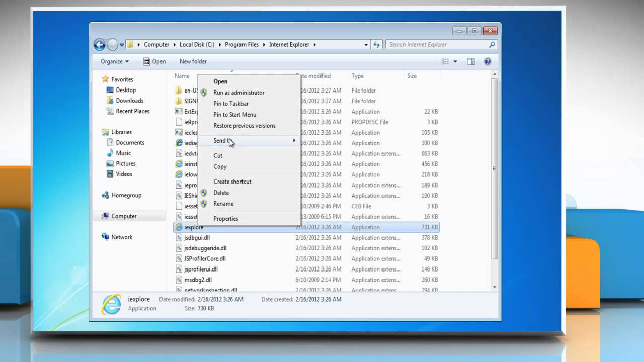Select the Homegroup icon in the navigation pane
The width and height of the screenshot is (644, 362).
105,195
